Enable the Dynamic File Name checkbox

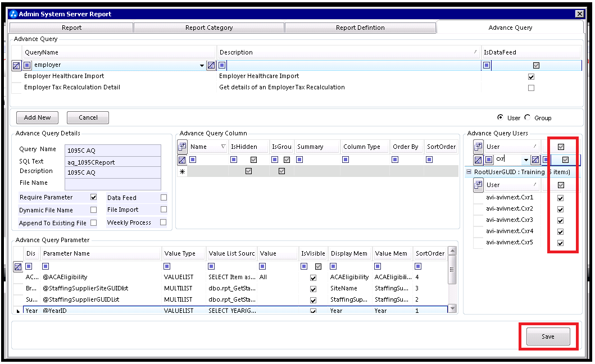pos(94,210)
